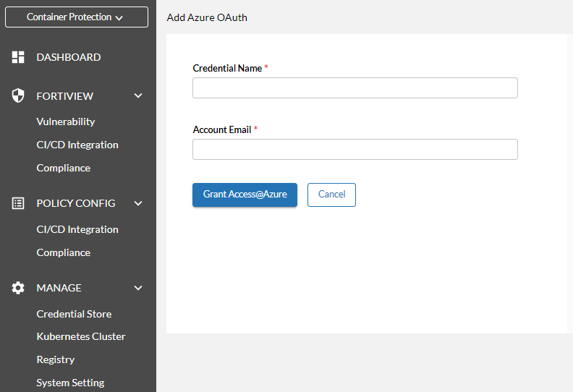Open the Registry menu item
The width and height of the screenshot is (573, 392).
56,359
